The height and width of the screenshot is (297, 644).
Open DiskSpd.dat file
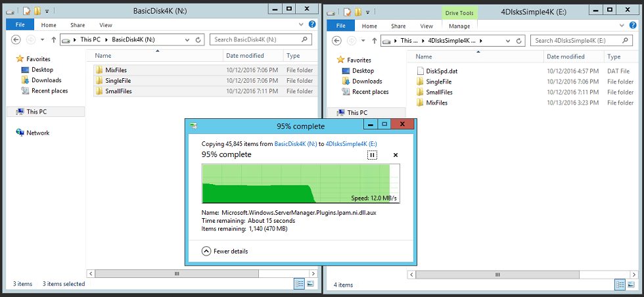click(441, 71)
